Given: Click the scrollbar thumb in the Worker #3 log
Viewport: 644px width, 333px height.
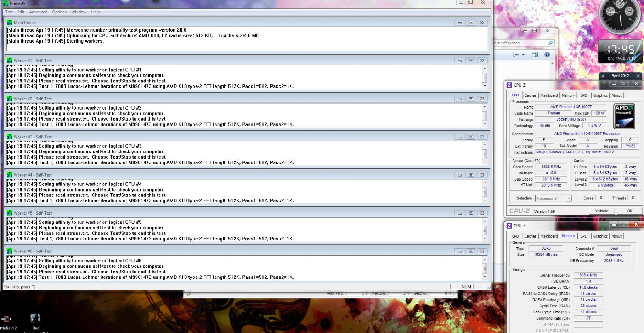Looking at the screenshot, I should pyautogui.click(x=485, y=154).
